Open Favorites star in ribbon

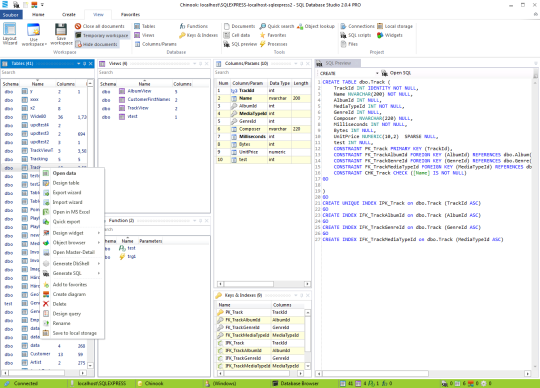(x=273, y=35)
